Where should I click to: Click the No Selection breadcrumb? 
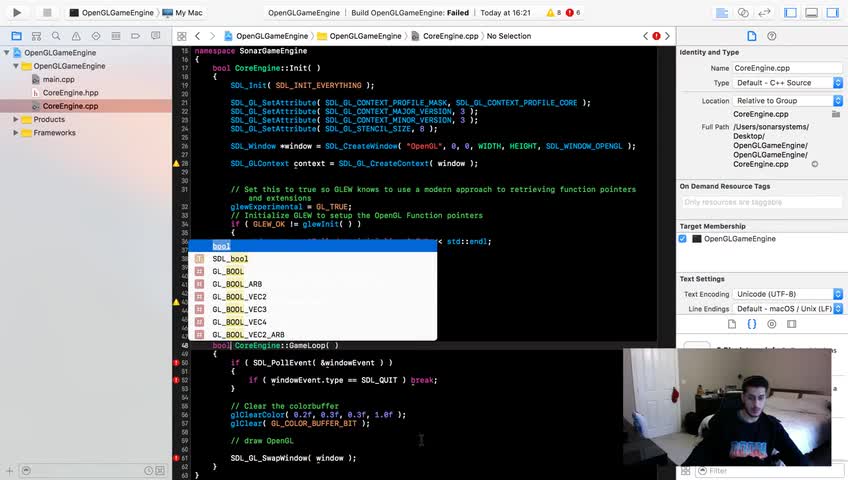(509, 36)
